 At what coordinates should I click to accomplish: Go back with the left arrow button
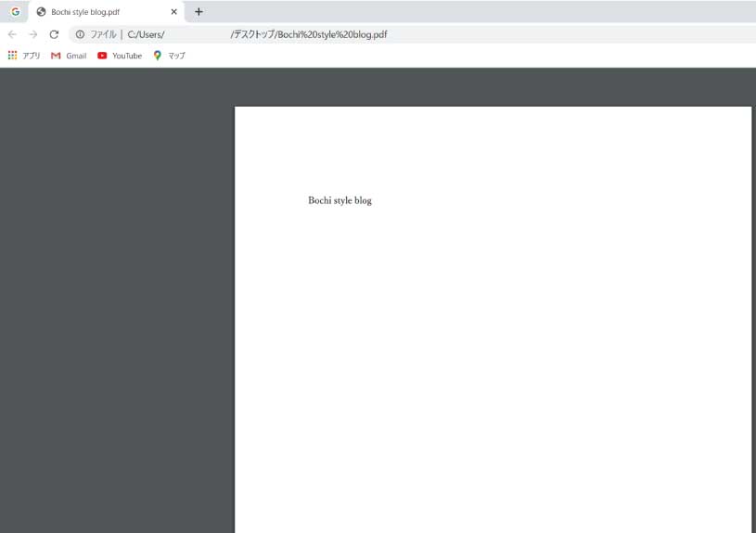[x=12, y=34]
